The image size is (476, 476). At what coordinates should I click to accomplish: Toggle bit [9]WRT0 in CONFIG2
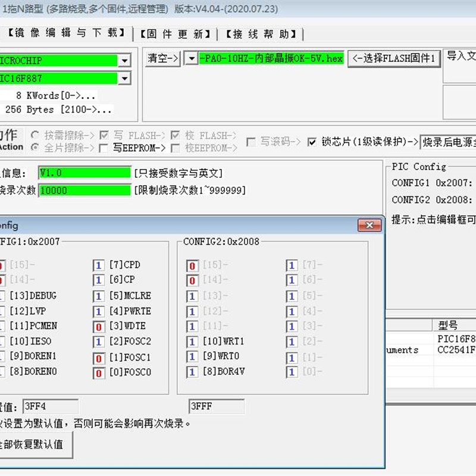tap(192, 356)
